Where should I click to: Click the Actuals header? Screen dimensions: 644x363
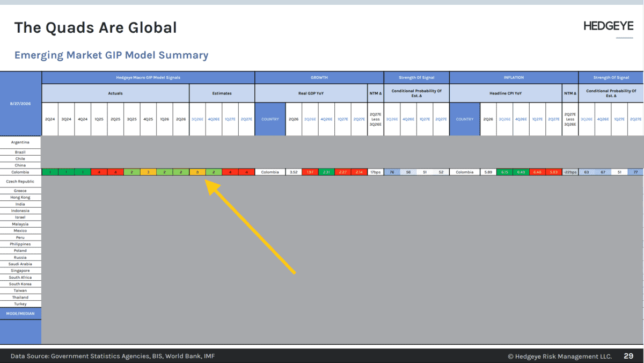[115, 93]
